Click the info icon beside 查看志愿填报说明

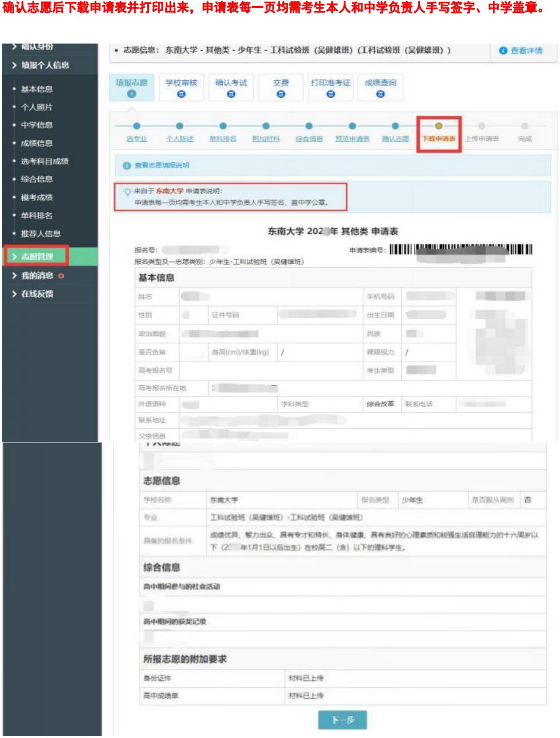pyautogui.click(x=127, y=166)
